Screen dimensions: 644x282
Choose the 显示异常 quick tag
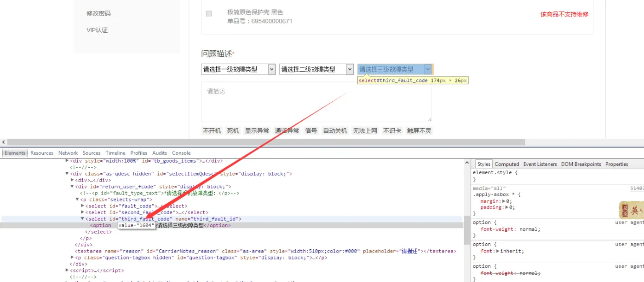click(x=257, y=131)
